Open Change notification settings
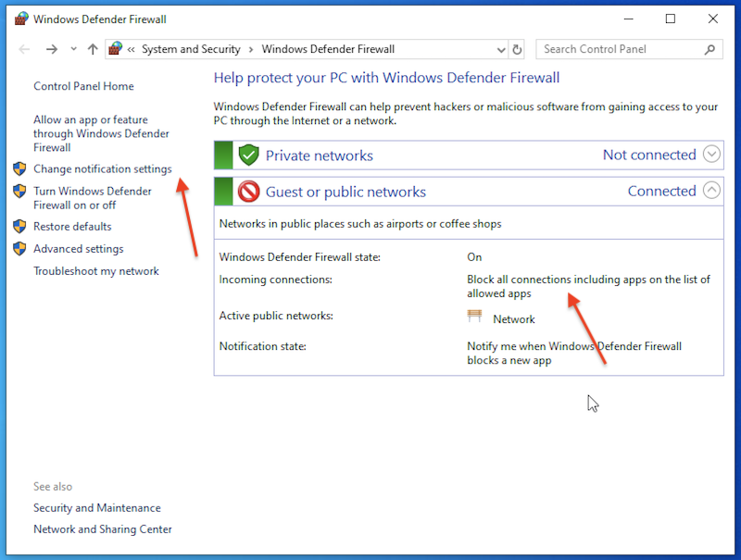Screen dimensions: 741x560 [x=103, y=169]
